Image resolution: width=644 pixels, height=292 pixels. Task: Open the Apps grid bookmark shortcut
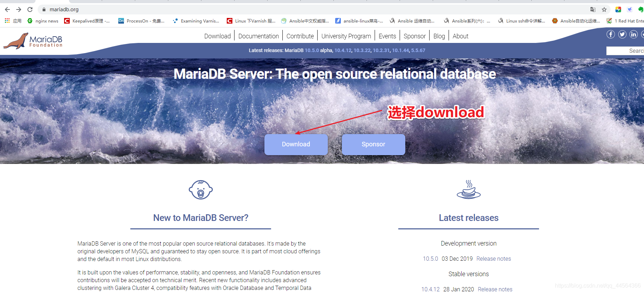point(13,21)
